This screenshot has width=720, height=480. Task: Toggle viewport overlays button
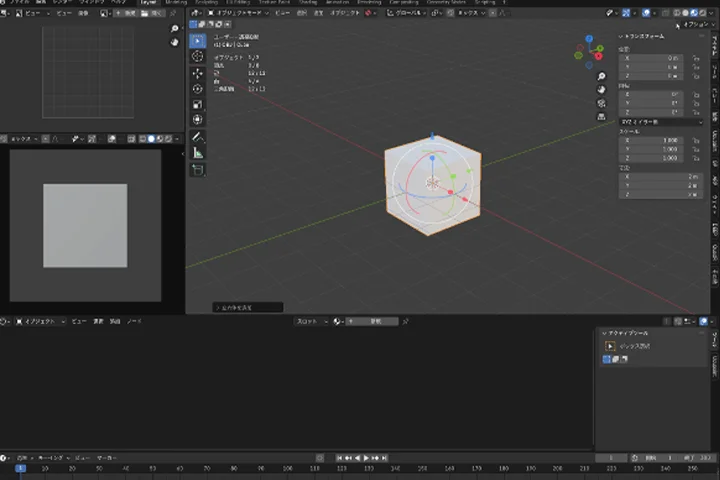(x=646, y=13)
